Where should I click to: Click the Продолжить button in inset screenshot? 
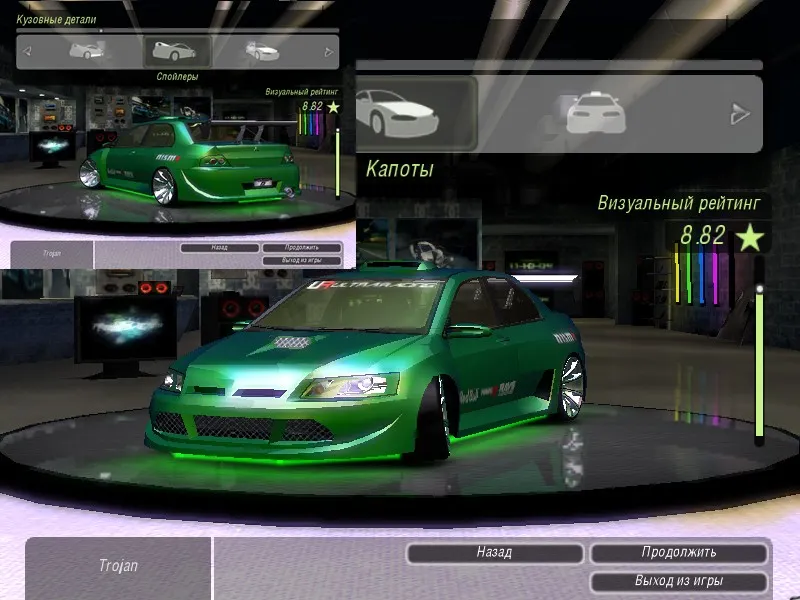[302, 247]
